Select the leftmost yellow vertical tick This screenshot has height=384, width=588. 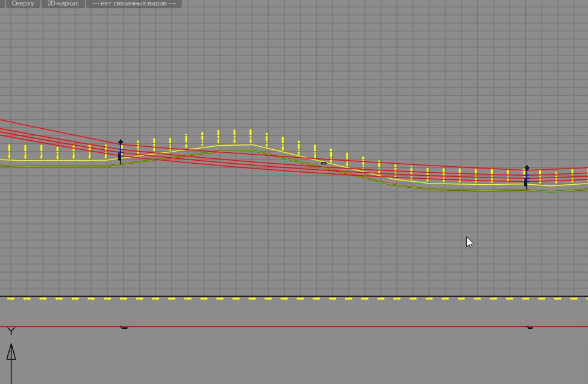[9, 150]
